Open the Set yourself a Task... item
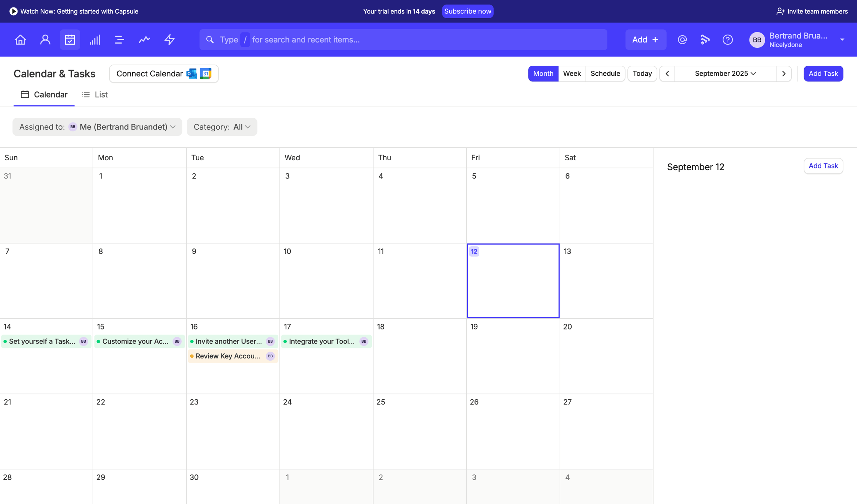Image resolution: width=857 pixels, height=504 pixels. point(46,341)
